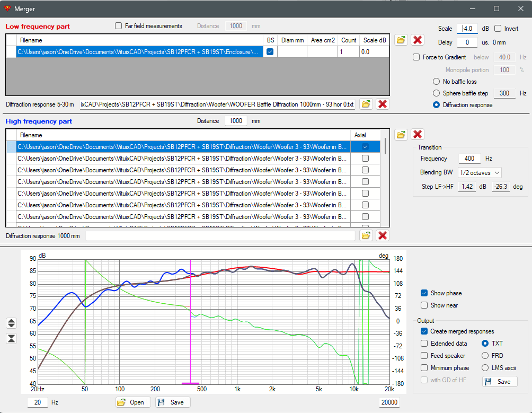The image size is (532, 413).
Task: Check Axial checkbox of sixth high frequency row
Action: click(x=365, y=205)
